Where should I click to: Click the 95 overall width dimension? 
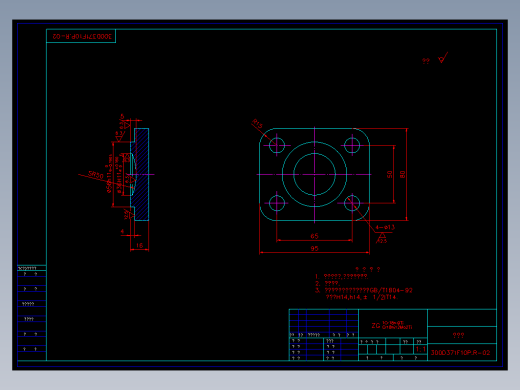point(314,248)
